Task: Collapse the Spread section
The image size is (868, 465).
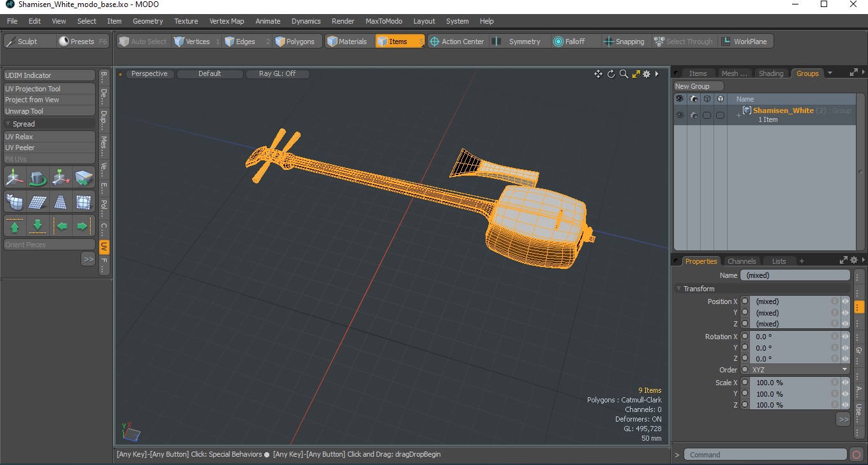Action: 8,124
